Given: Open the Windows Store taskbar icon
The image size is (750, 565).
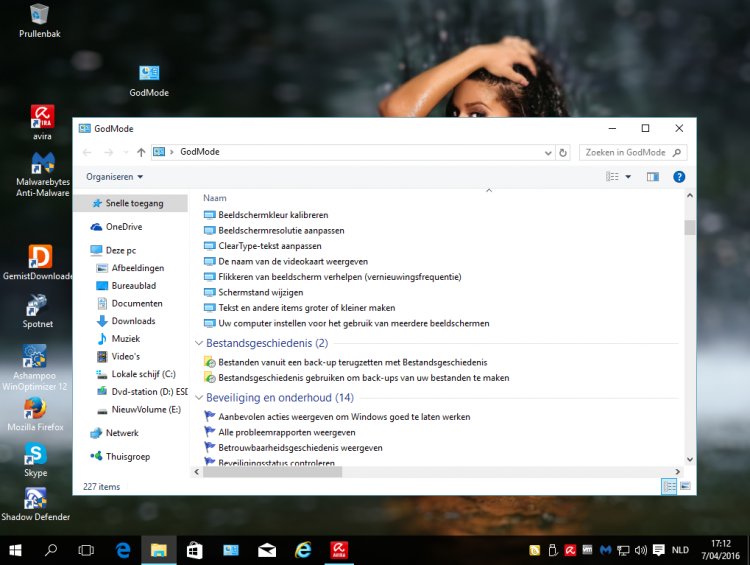Looking at the screenshot, I should pyautogui.click(x=195, y=550).
